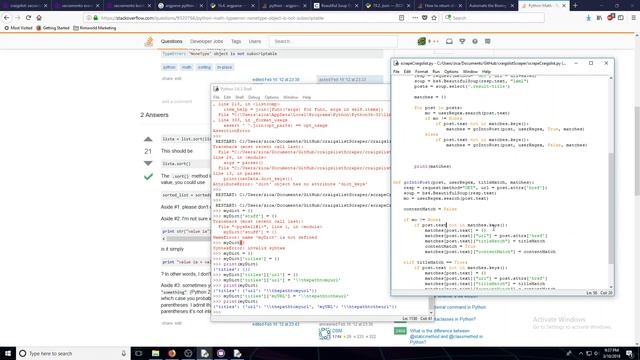This screenshot has width=640, height=360.
Task: Open the Options menu in scrapeCraigslist editor
Action: [x=451, y=71]
